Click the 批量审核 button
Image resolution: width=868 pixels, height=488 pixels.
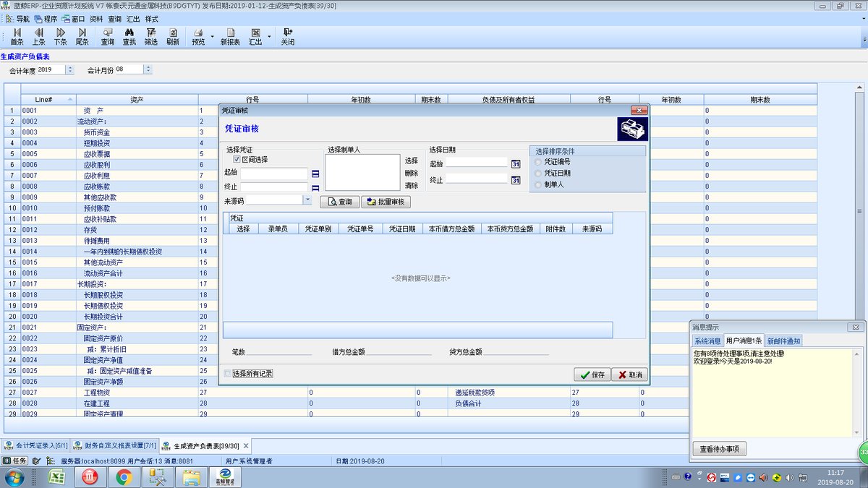386,202
